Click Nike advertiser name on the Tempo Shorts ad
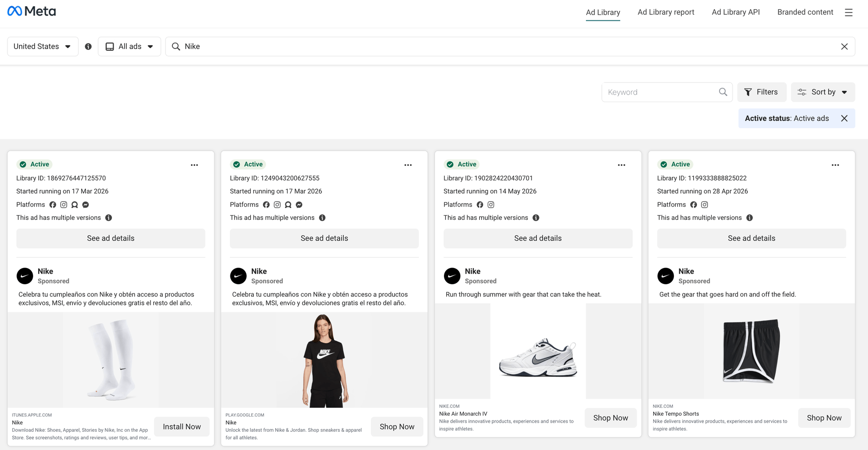 pos(686,271)
